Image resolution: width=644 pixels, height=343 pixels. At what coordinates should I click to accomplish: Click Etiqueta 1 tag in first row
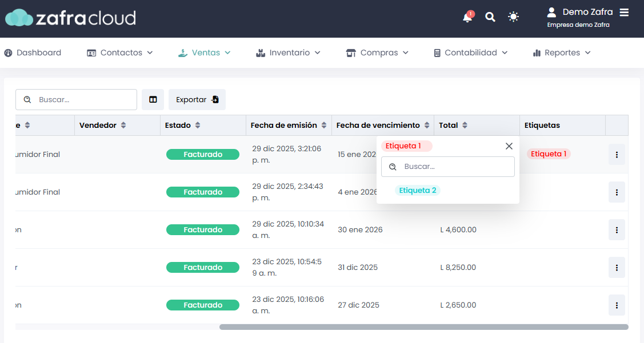click(x=549, y=154)
